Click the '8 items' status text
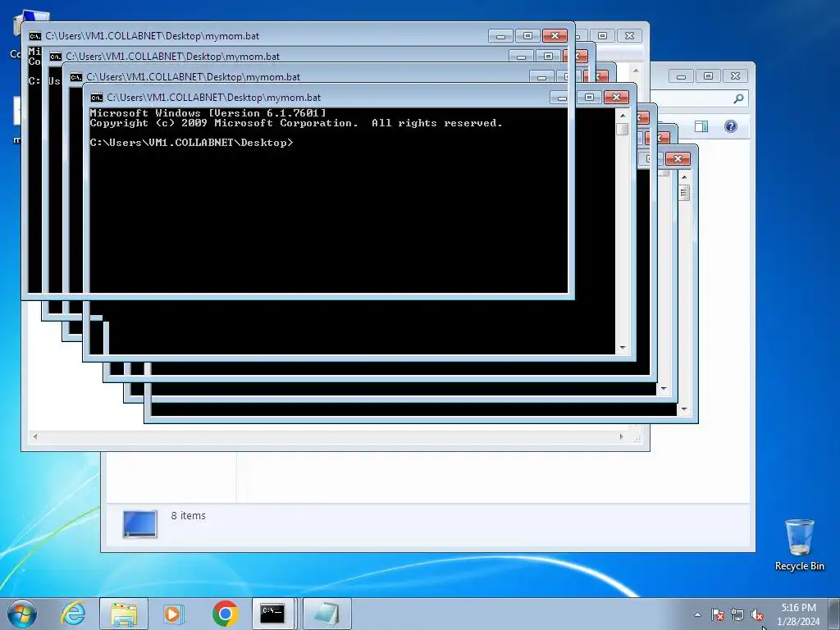The height and width of the screenshot is (630, 840). tap(188, 515)
